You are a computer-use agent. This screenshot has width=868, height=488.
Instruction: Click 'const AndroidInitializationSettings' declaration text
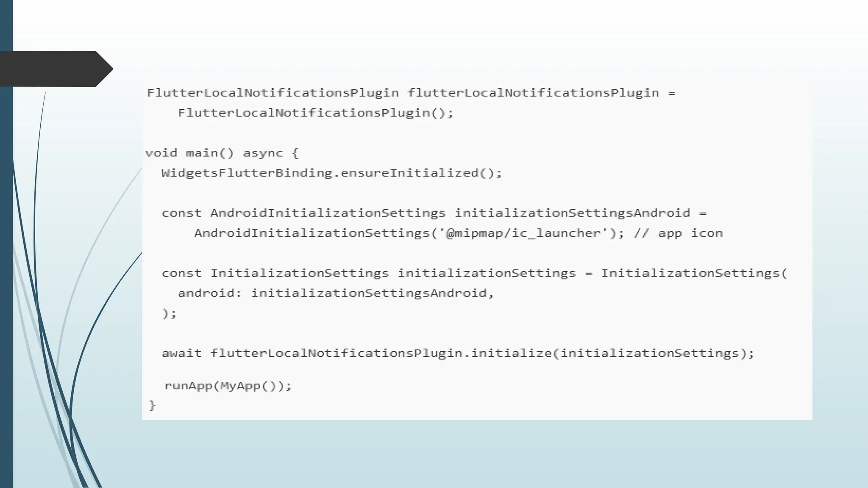click(303, 213)
